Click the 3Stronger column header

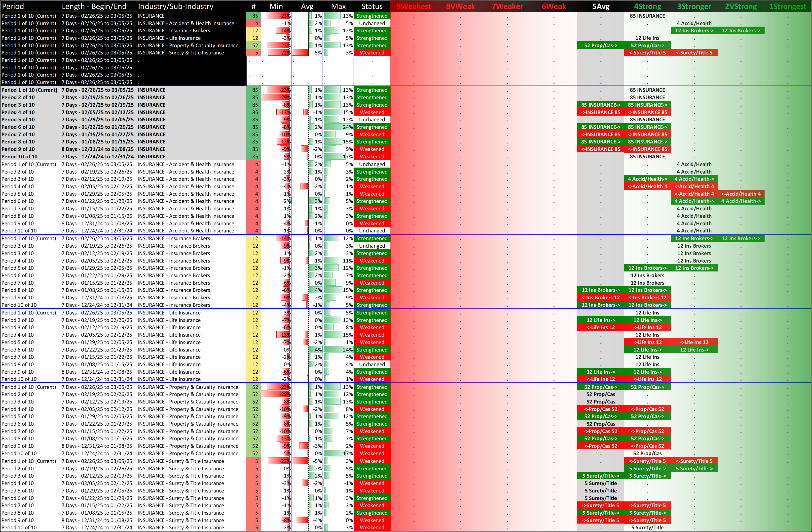[694, 6]
